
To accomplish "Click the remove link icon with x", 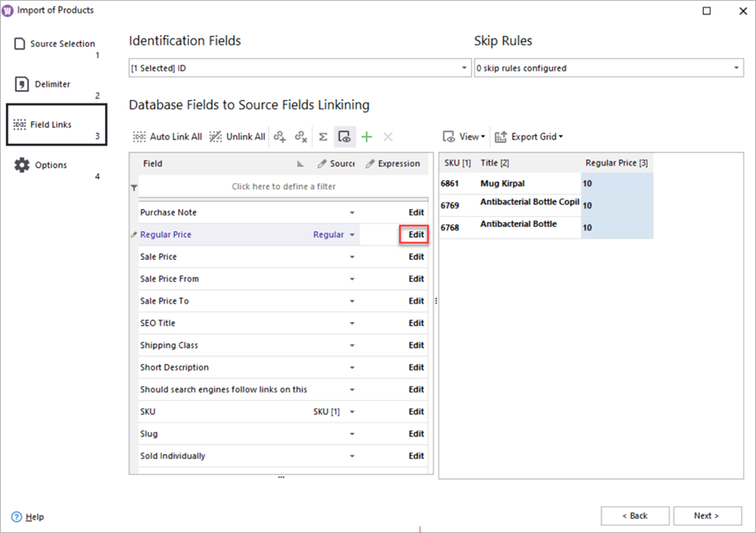I will coord(301,136).
